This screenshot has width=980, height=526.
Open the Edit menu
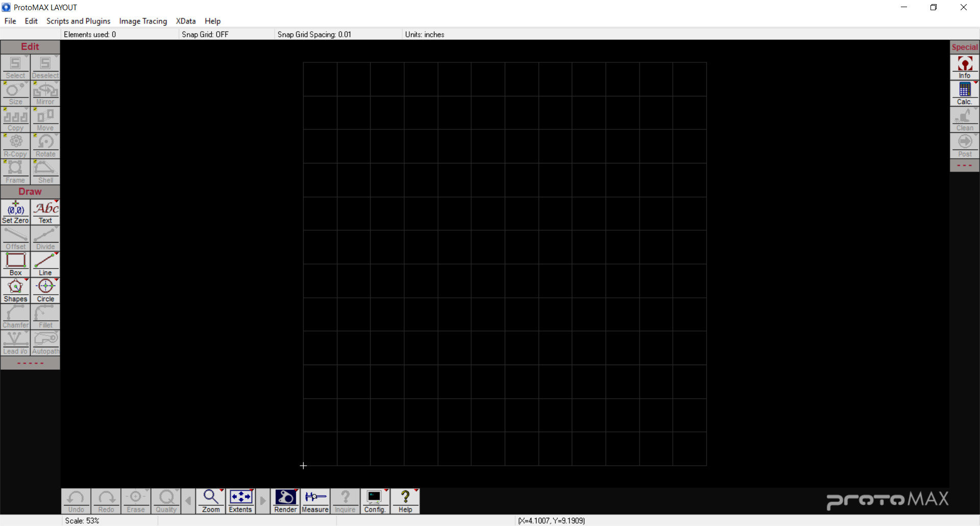pyautogui.click(x=31, y=21)
